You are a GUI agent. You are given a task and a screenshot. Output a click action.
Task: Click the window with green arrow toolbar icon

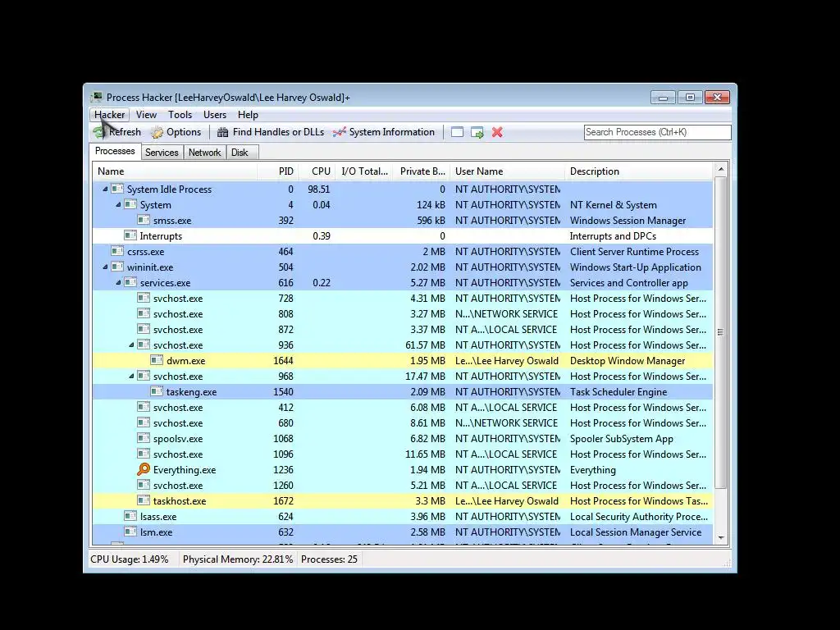coord(477,132)
